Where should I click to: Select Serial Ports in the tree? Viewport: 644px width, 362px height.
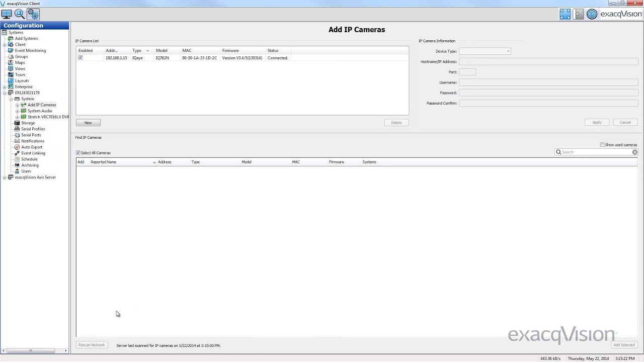(x=31, y=135)
